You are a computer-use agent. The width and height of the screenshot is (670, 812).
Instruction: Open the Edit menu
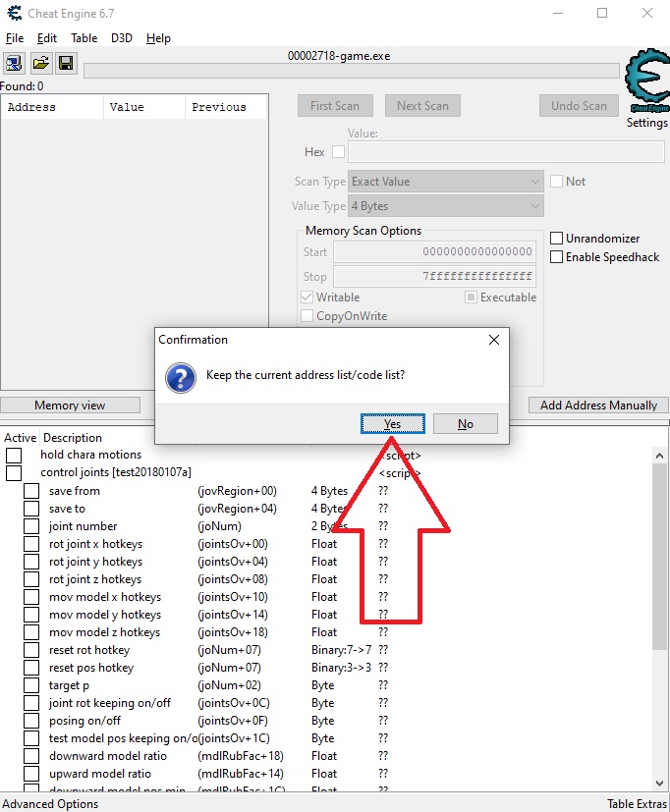[x=46, y=38]
